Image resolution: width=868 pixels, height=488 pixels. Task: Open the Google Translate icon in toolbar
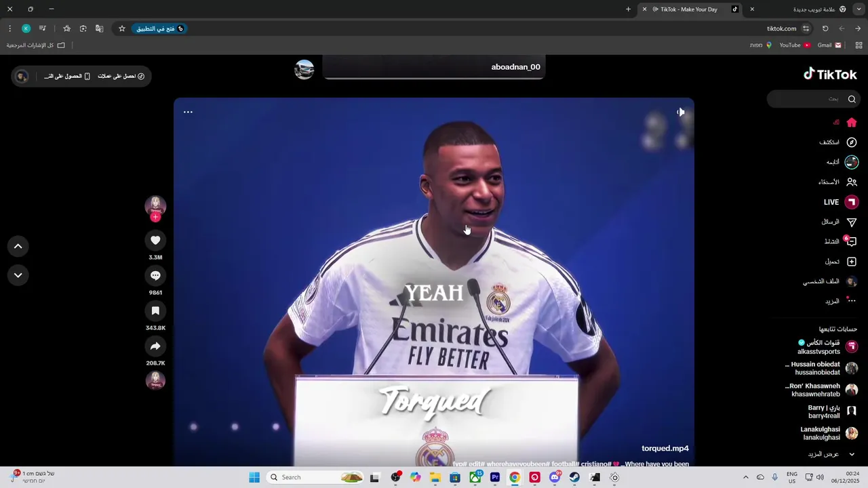tap(100, 28)
